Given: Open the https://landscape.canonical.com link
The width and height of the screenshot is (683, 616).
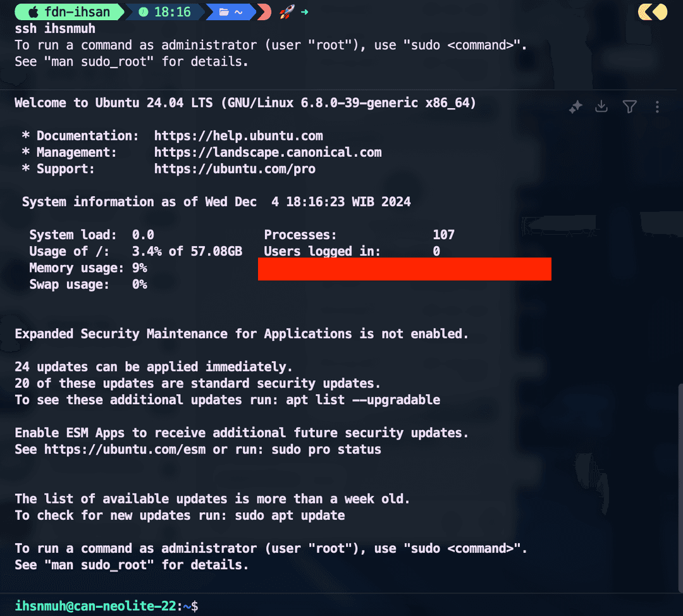Looking at the screenshot, I should point(268,152).
